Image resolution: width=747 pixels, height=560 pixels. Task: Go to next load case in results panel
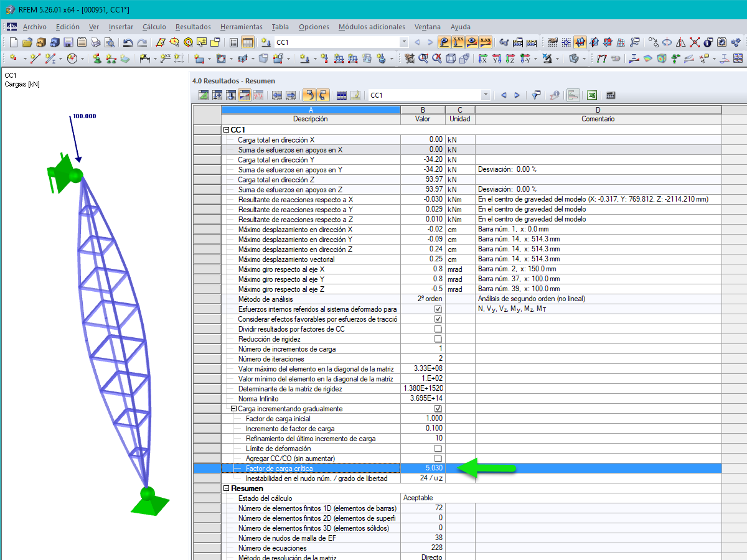point(517,95)
